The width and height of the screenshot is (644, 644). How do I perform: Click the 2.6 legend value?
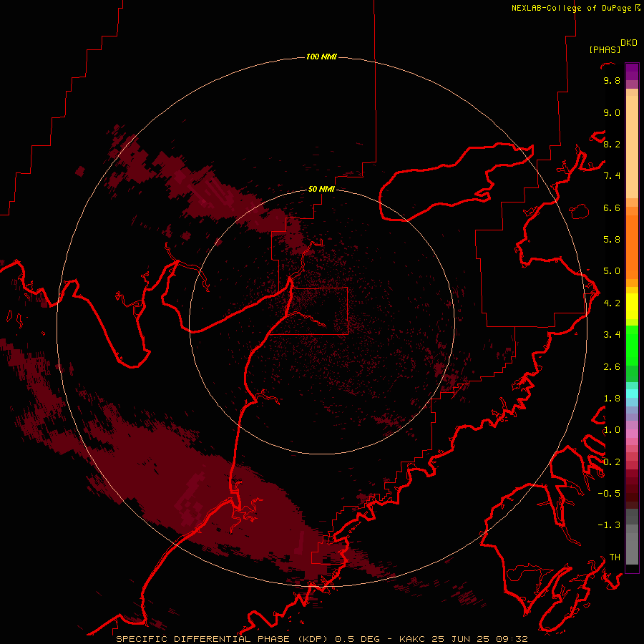tap(612, 367)
